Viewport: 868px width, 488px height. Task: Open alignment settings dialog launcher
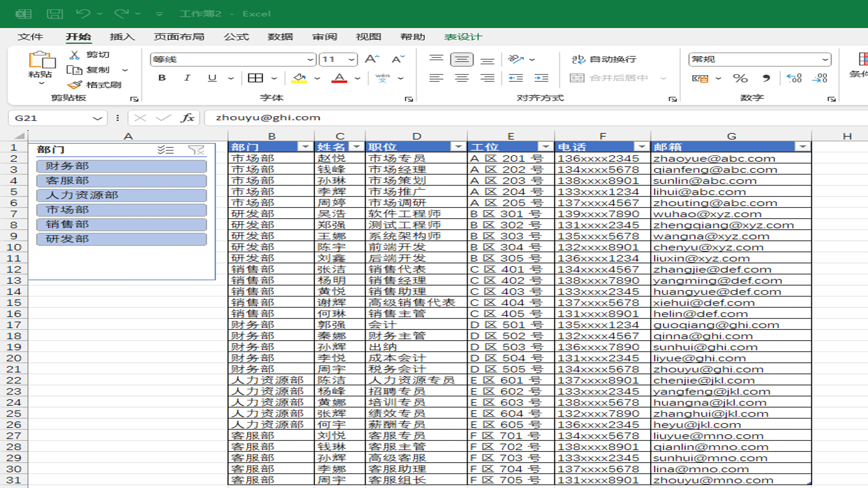[673, 99]
